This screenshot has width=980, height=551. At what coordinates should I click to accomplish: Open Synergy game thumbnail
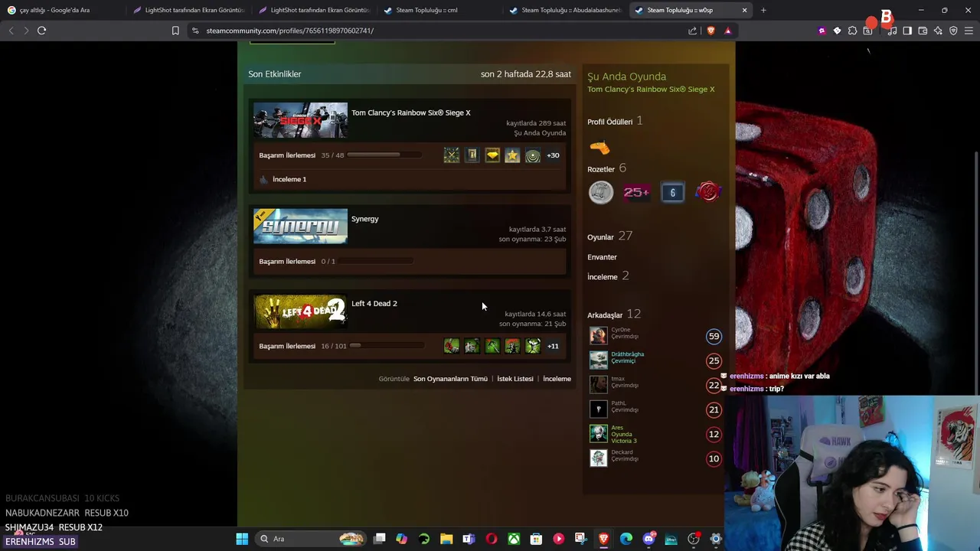(x=300, y=227)
